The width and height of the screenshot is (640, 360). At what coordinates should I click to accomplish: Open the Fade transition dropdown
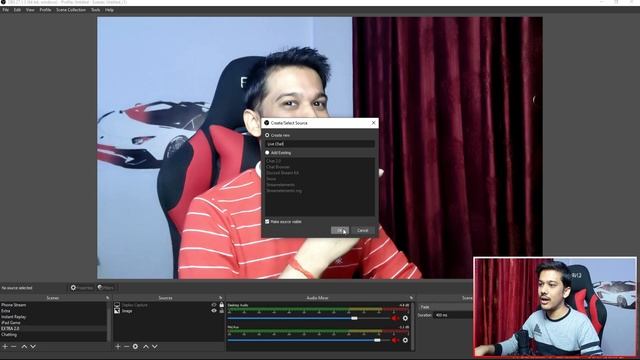pyautogui.click(x=446, y=307)
